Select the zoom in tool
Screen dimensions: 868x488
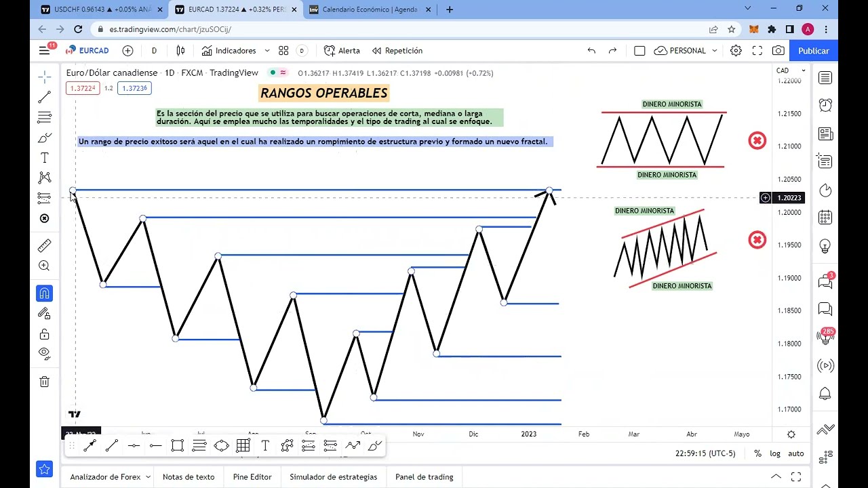[45, 266]
